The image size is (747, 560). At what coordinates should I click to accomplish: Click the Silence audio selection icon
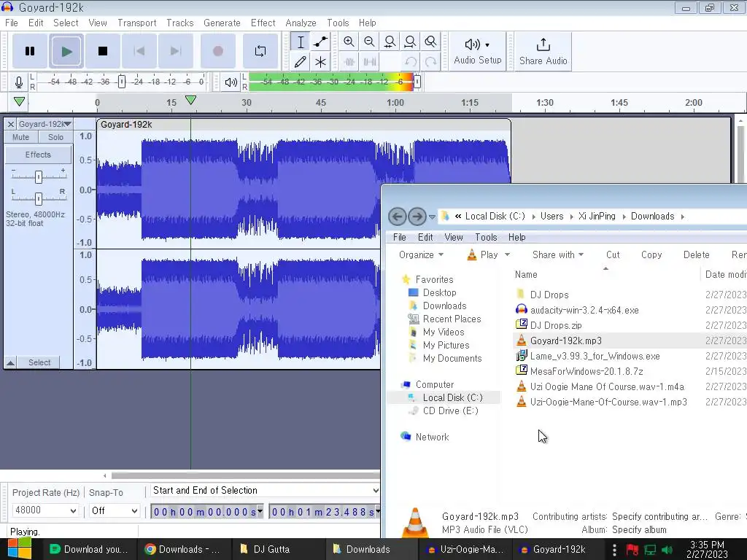pyautogui.click(x=369, y=62)
